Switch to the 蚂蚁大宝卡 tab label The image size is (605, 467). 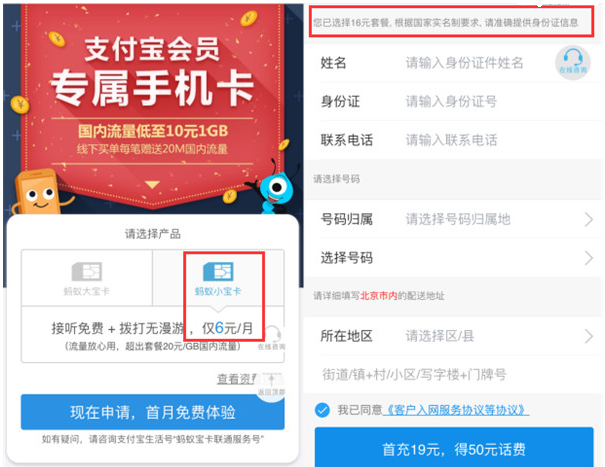[86, 291]
